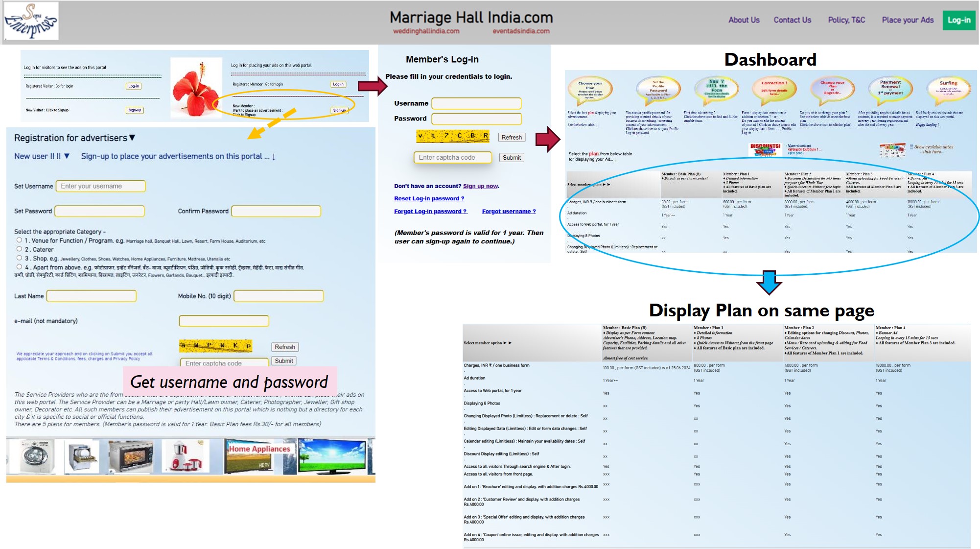Click the microwave oven thumbnail
The image size is (980, 549).
click(131, 456)
